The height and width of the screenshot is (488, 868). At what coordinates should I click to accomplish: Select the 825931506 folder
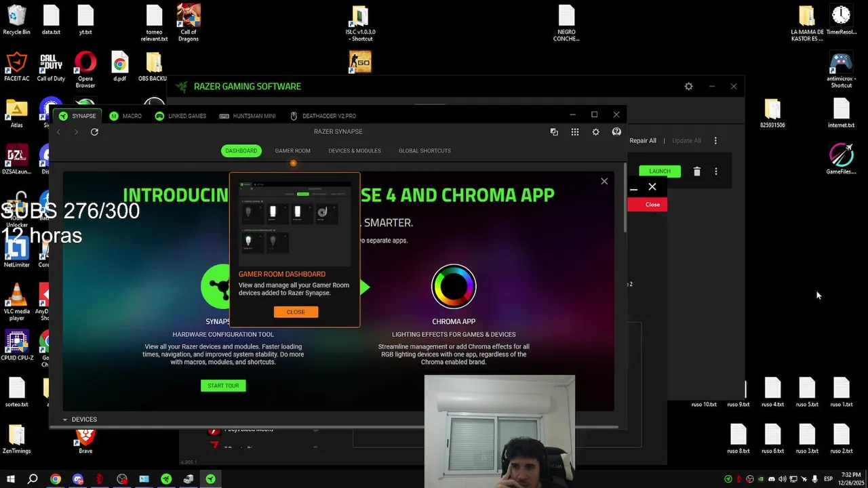(772, 113)
